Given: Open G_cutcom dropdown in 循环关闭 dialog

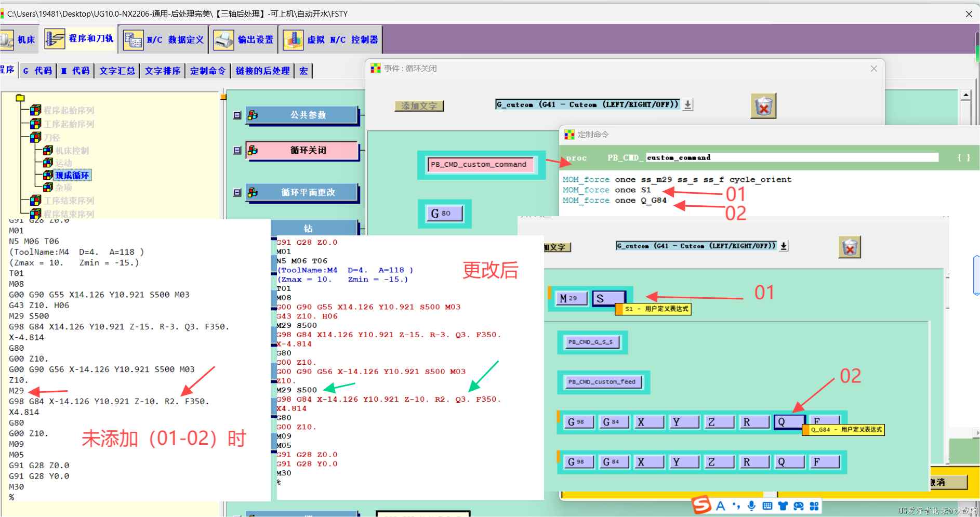Looking at the screenshot, I should 687,104.
